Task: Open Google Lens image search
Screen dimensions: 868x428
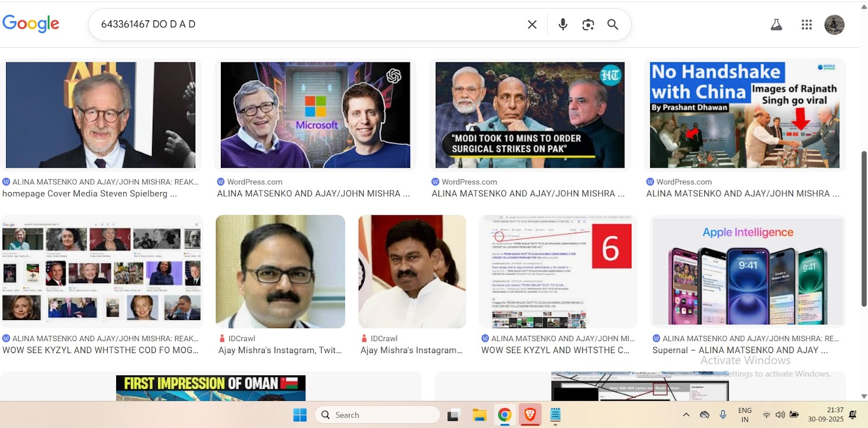Action: tap(588, 24)
